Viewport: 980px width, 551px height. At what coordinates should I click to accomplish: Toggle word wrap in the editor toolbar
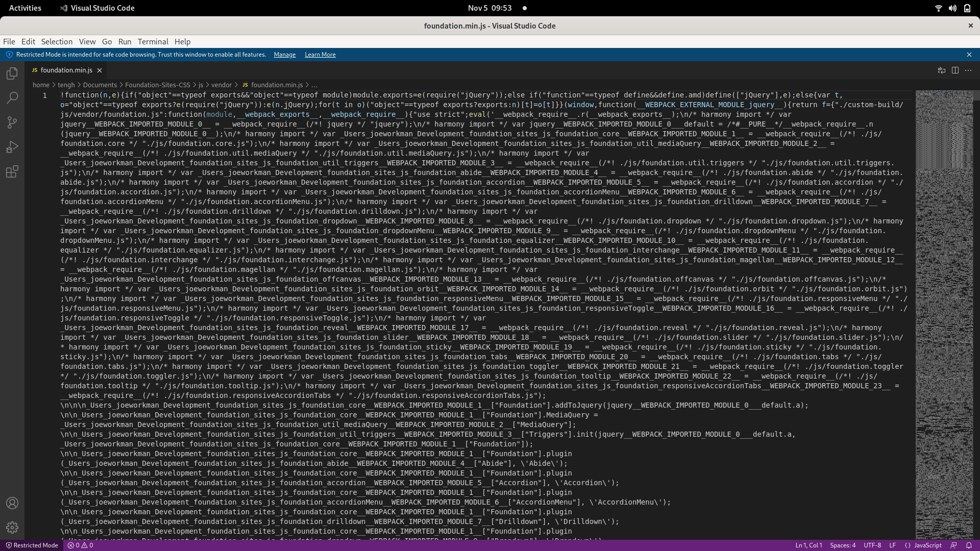[941, 70]
